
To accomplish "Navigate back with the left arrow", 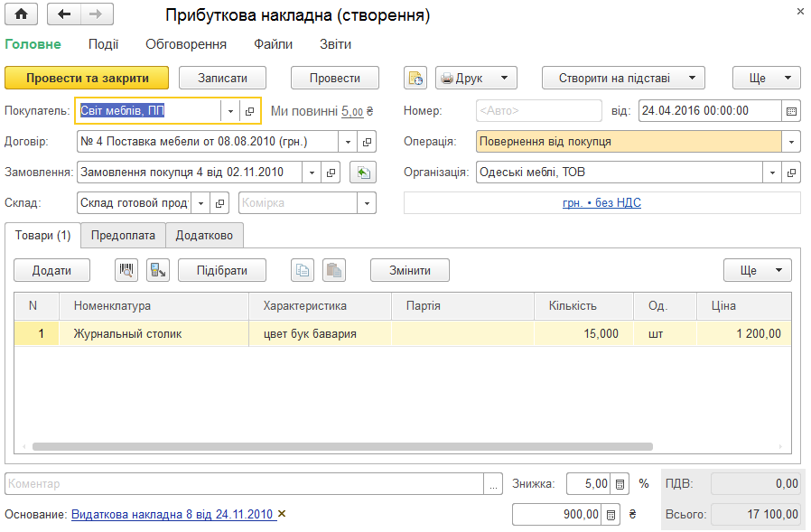I will coord(64,14).
